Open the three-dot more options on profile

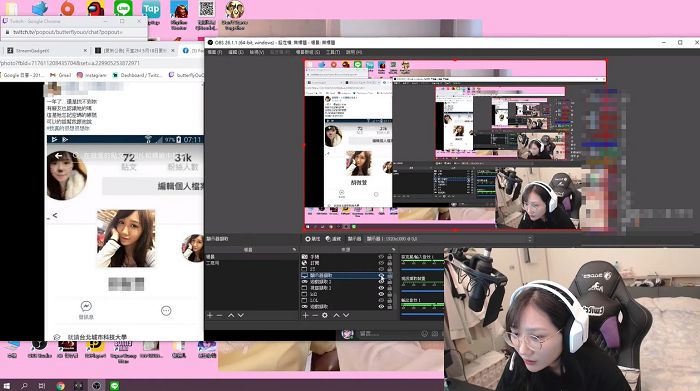166,311
